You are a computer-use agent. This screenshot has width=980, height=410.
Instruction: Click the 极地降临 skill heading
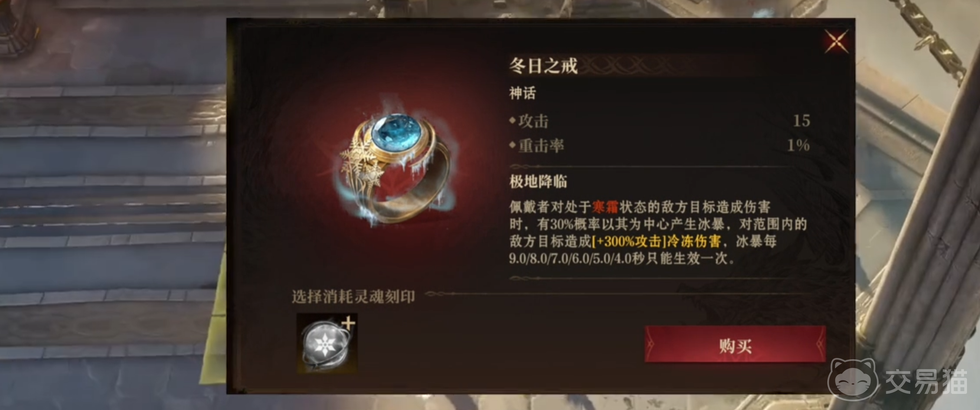(538, 182)
